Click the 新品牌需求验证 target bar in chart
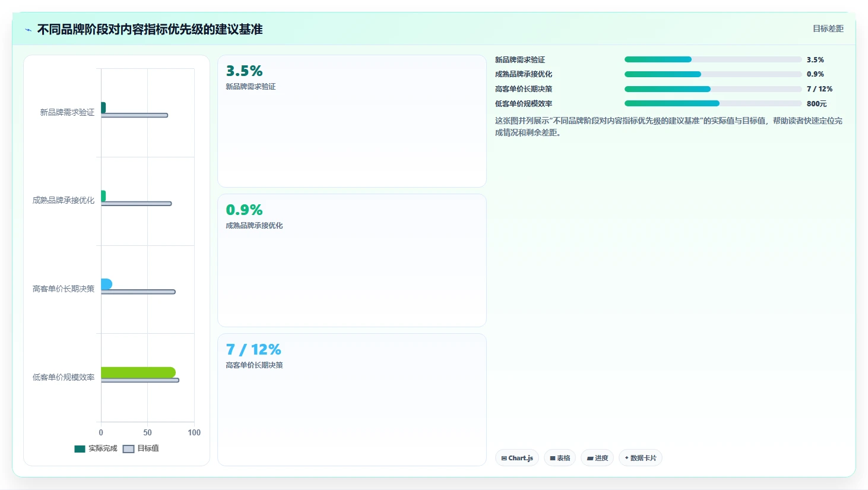 point(134,115)
